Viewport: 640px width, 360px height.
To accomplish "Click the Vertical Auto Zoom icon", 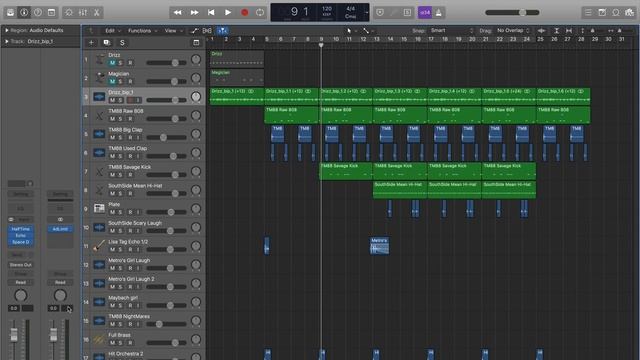I will click(x=556, y=31).
